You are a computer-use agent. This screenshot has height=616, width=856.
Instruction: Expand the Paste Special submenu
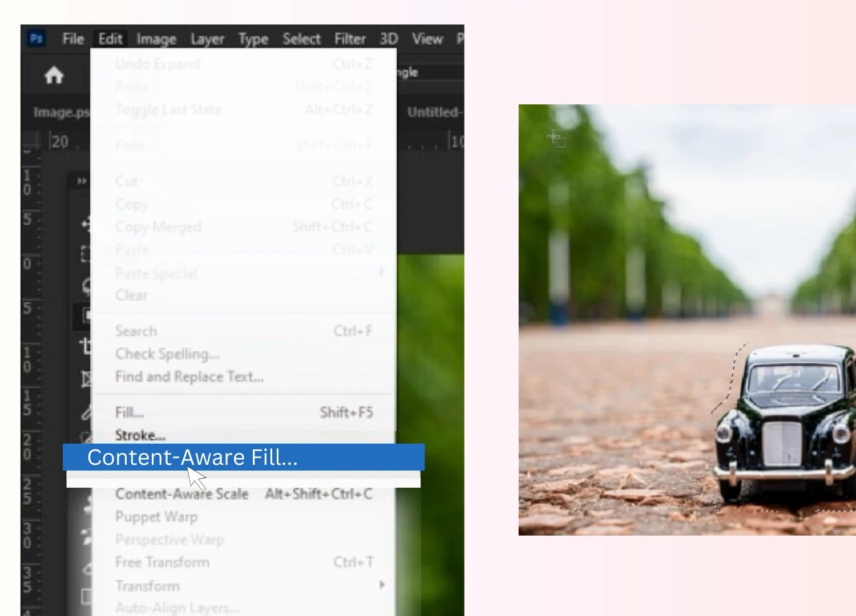pyautogui.click(x=245, y=273)
